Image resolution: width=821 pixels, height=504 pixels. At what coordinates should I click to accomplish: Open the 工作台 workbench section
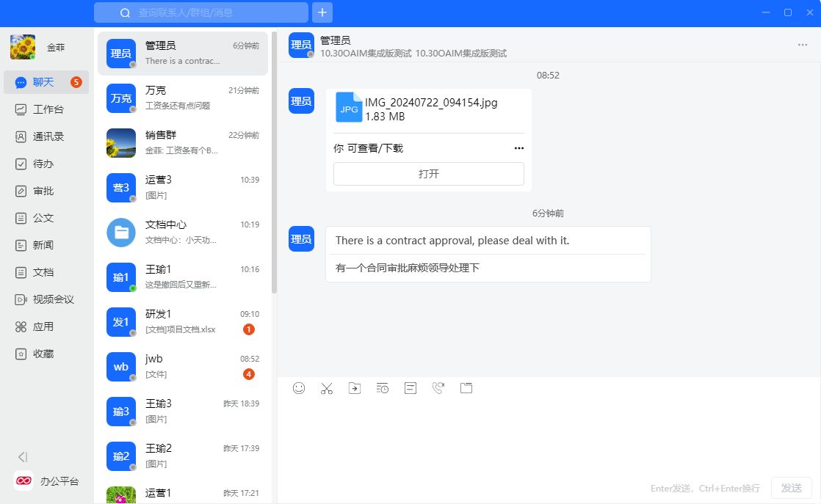point(47,109)
